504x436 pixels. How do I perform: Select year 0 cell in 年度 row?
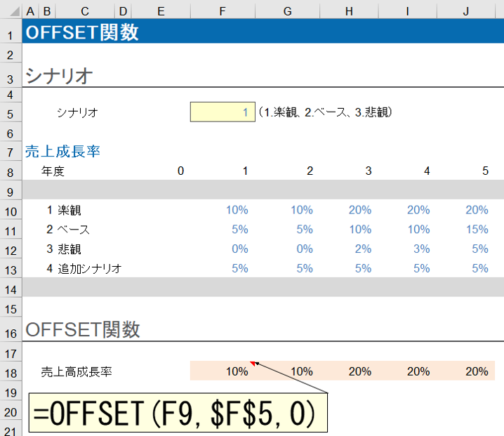180,171
